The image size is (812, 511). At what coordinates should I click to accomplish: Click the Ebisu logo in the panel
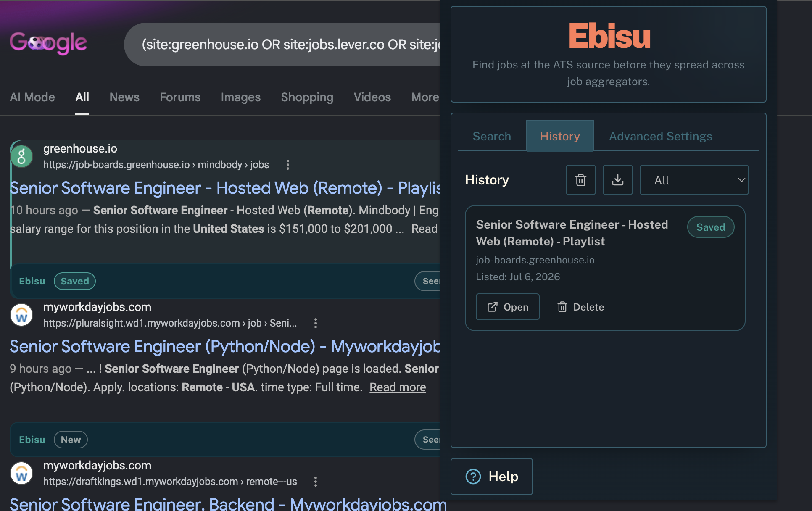point(609,36)
